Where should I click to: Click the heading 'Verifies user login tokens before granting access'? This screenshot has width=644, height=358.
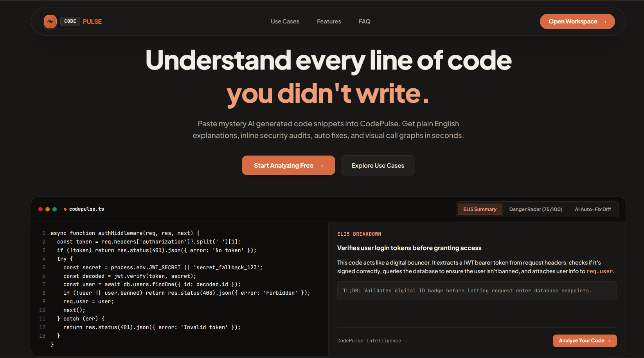coord(409,248)
